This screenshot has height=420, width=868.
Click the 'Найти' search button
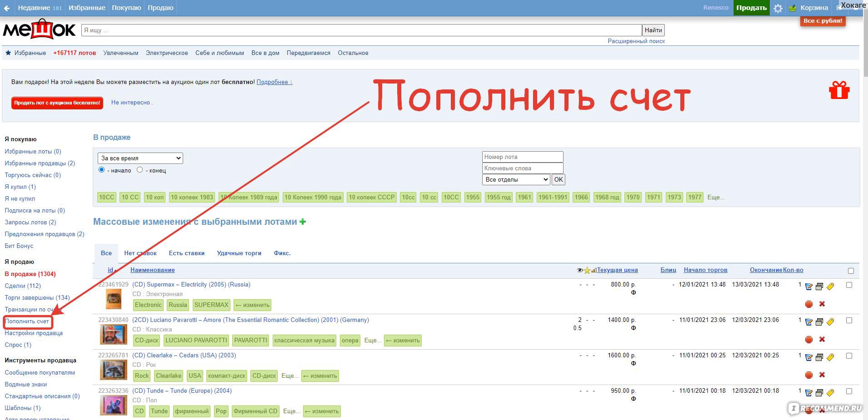[x=653, y=30]
